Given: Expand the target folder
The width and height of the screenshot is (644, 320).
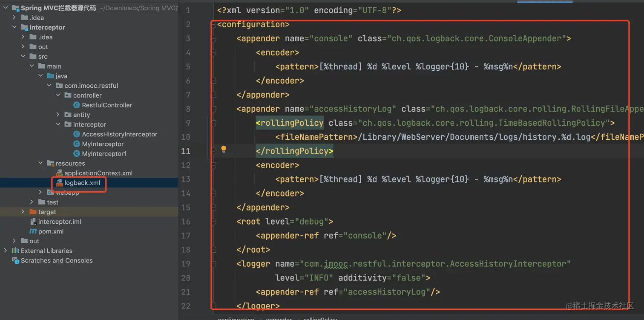Looking at the screenshot, I should click(23, 212).
